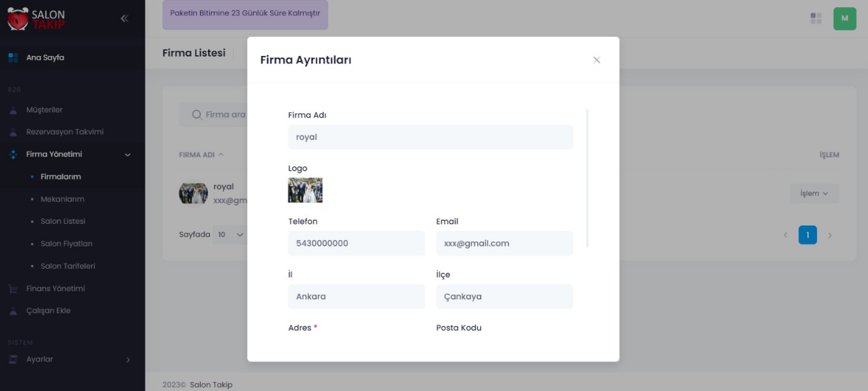This screenshot has width=868, height=391.
Task: Open the green M user avatar
Action: (845, 18)
